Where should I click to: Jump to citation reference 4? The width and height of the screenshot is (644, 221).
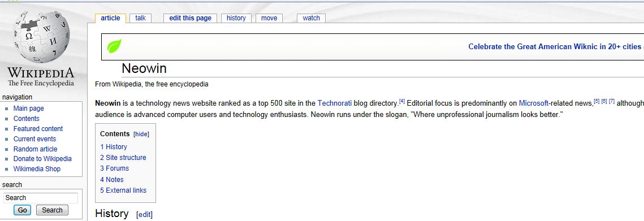[402, 101]
